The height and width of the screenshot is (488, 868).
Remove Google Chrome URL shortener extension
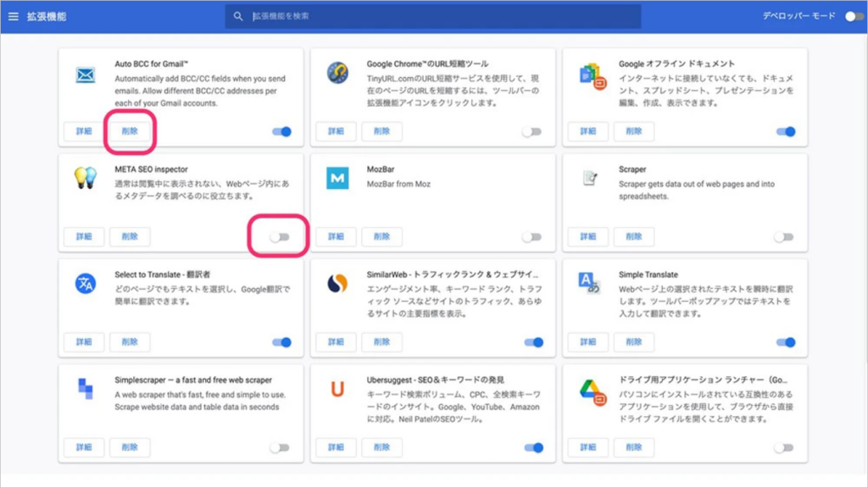tap(381, 131)
